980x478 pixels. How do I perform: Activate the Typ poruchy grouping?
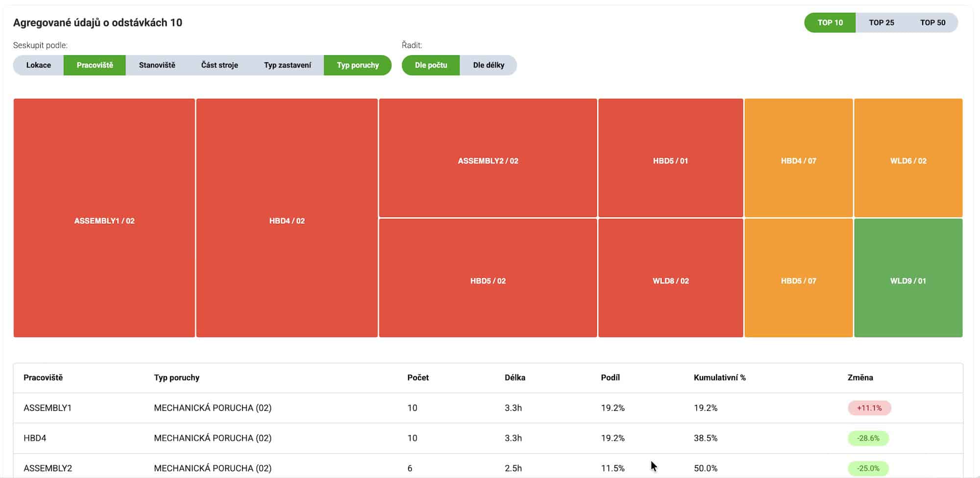(358, 65)
